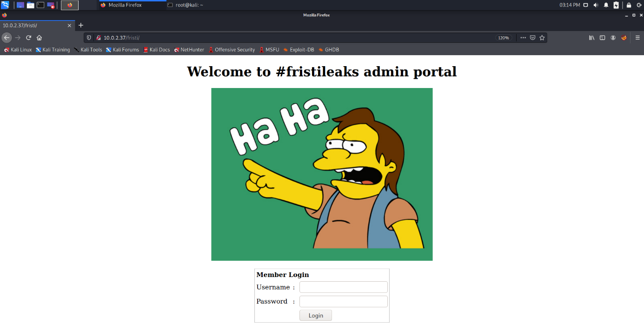Save page to Pocket
Viewport: 644px width, 325px height.
533,38
